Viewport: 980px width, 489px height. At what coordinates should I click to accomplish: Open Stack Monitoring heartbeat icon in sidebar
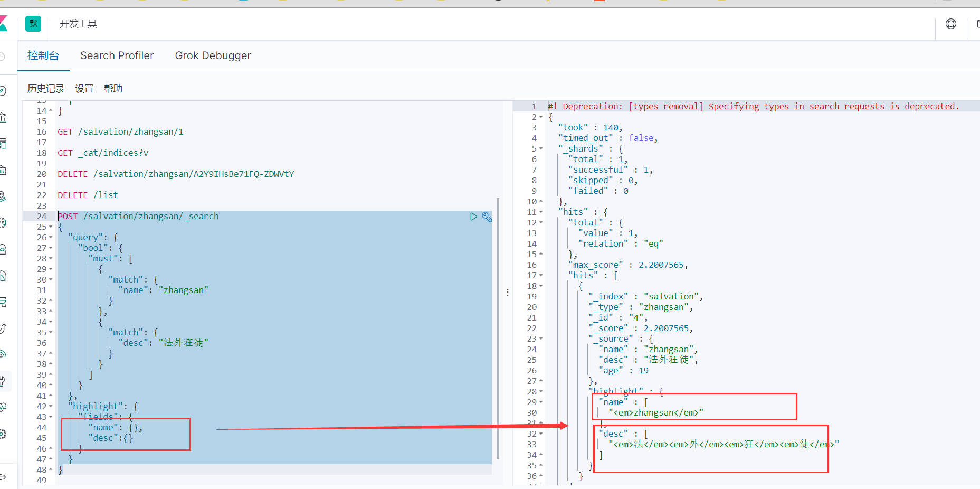3,407
